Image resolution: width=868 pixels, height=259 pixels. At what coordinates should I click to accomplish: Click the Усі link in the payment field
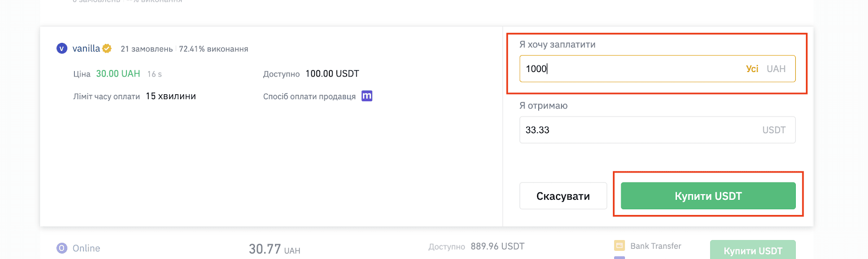[x=752, y=69]
